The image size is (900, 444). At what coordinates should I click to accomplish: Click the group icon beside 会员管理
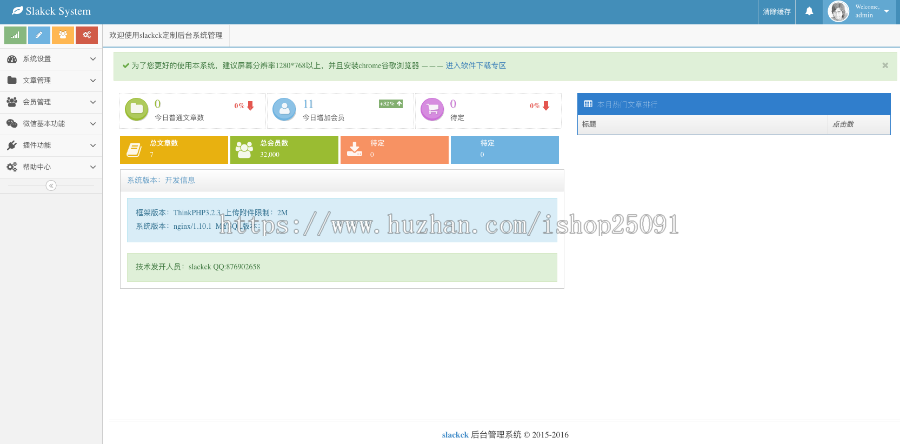[x=11, y=102]
